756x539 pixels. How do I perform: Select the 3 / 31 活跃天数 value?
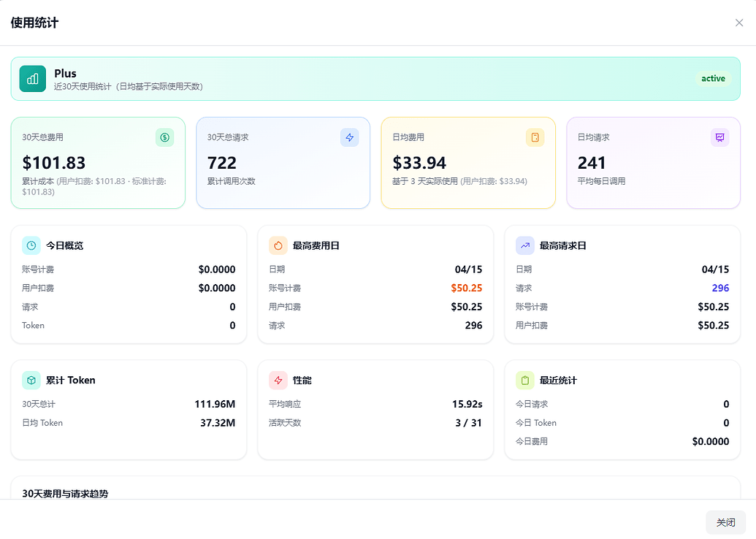pos(469,423)
